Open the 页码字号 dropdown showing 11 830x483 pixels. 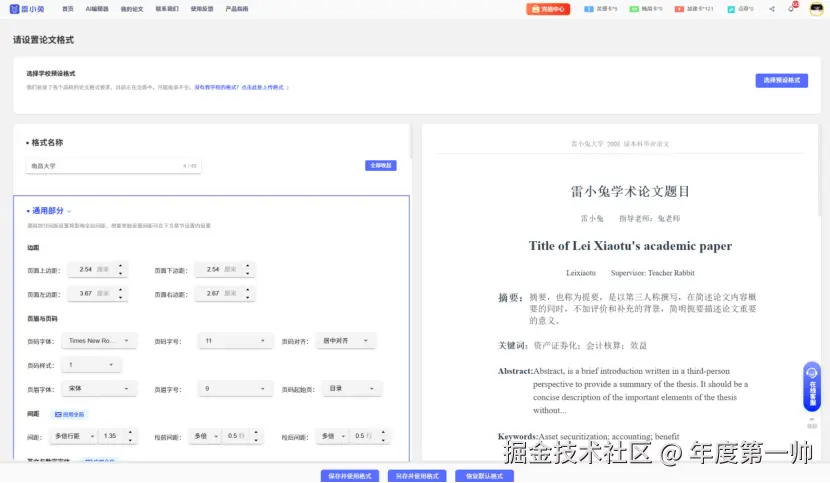[235, 341]
